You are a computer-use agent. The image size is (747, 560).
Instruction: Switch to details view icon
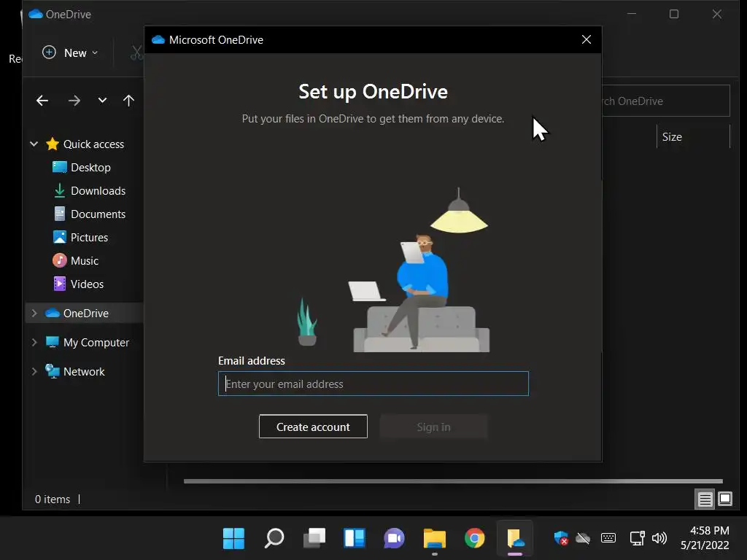(x=705, y=499)
